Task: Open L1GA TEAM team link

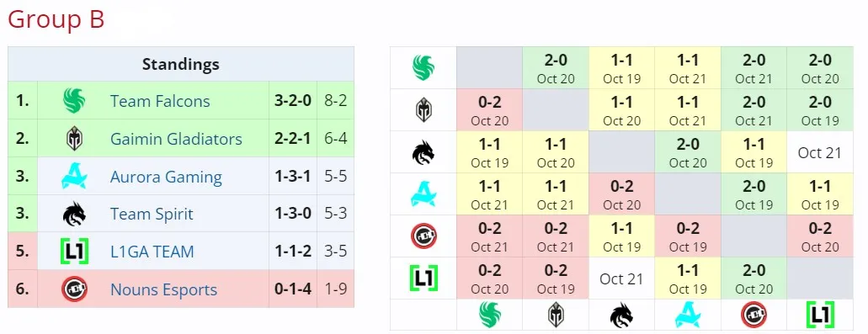Action: point(152,252)
